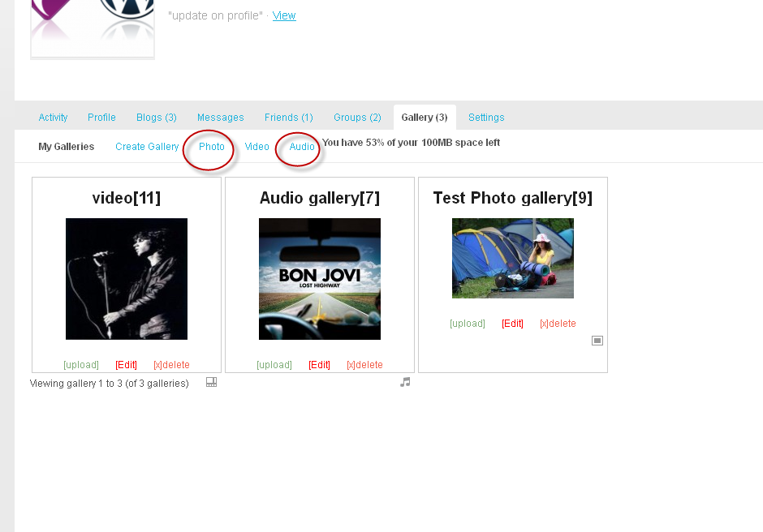
Task: Switch to Blogs (3) tab
Action: (156, 118)
